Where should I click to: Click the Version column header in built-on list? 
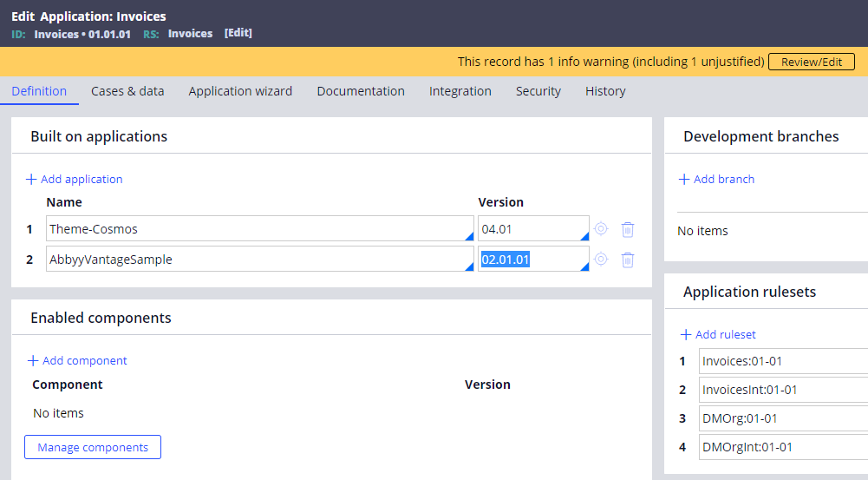point(500,202)
